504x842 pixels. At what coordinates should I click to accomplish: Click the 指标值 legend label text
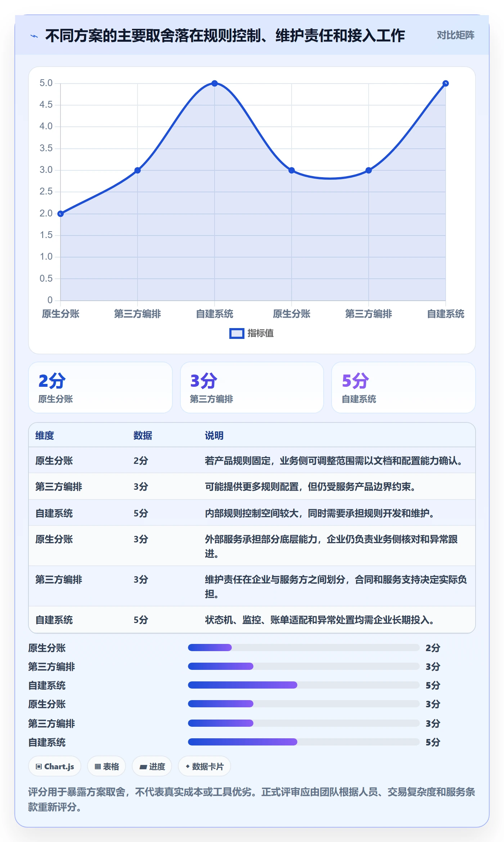(x=260, y=333)
